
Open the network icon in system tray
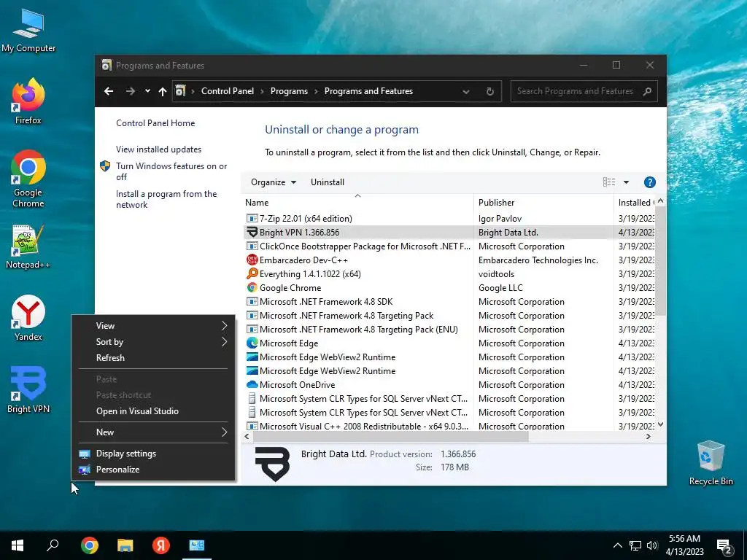click(x=635, y=545)
